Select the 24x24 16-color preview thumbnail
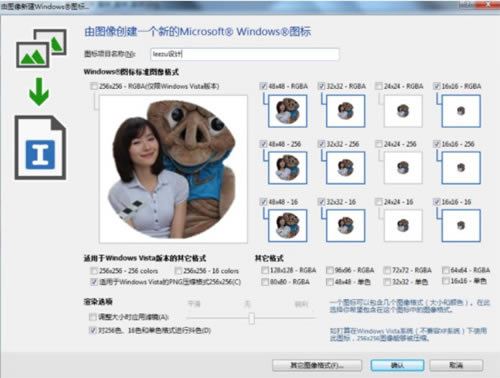 tap(403, 225)
